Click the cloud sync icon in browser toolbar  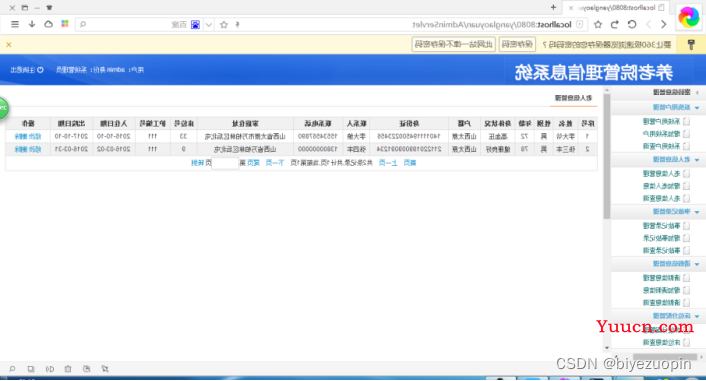click(48, 24)
